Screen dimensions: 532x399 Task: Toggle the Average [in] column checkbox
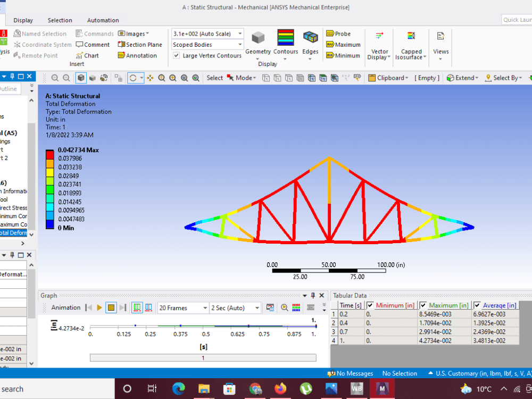click(x=477, y=305)
